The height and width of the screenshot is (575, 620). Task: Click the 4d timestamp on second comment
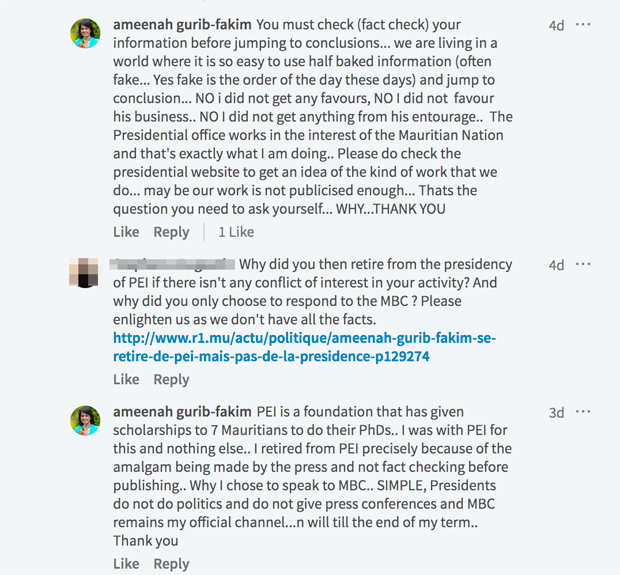556,265
